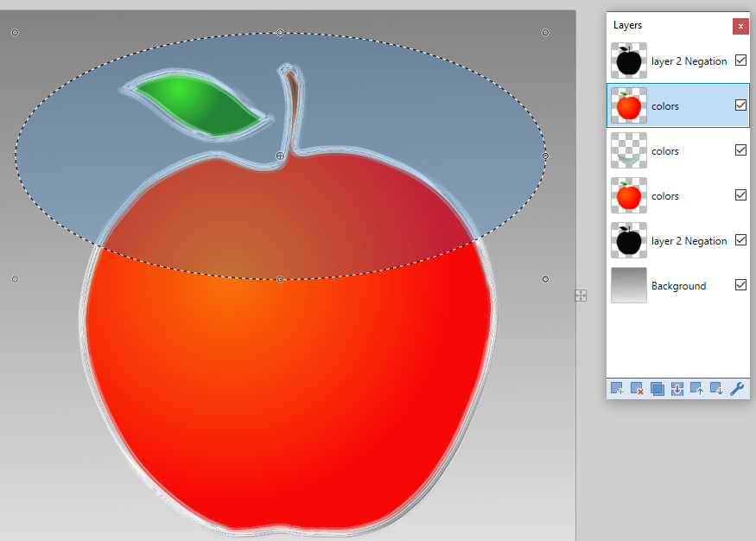Click the crosshair center handle of the selection
The height and width of the screenshot is (541, 756).
pyautogui.click(x=280, y=156)
